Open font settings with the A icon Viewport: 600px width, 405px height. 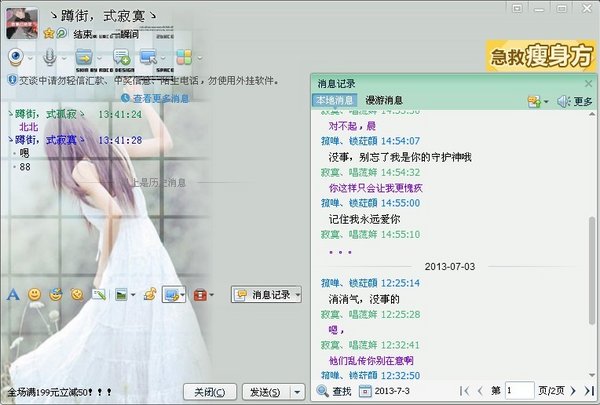point(13,295)
